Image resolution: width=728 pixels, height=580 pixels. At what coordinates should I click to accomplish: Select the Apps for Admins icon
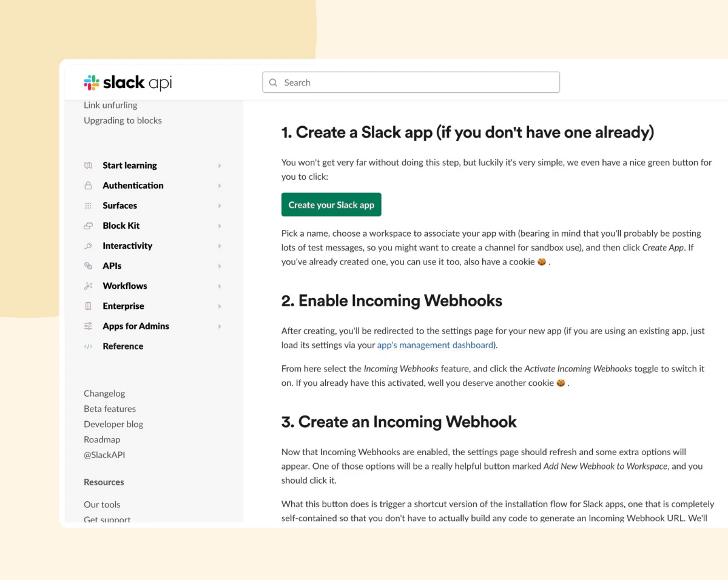click(x=88, y=326)
